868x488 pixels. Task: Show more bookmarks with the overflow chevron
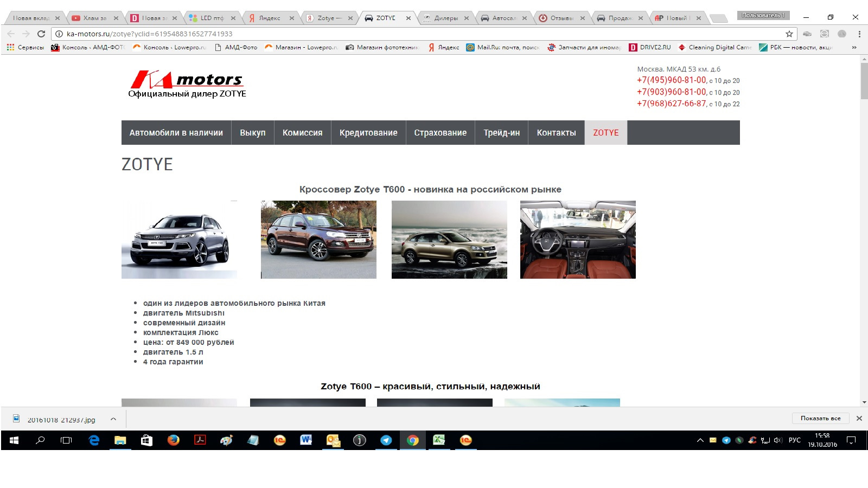coord(854,47)
